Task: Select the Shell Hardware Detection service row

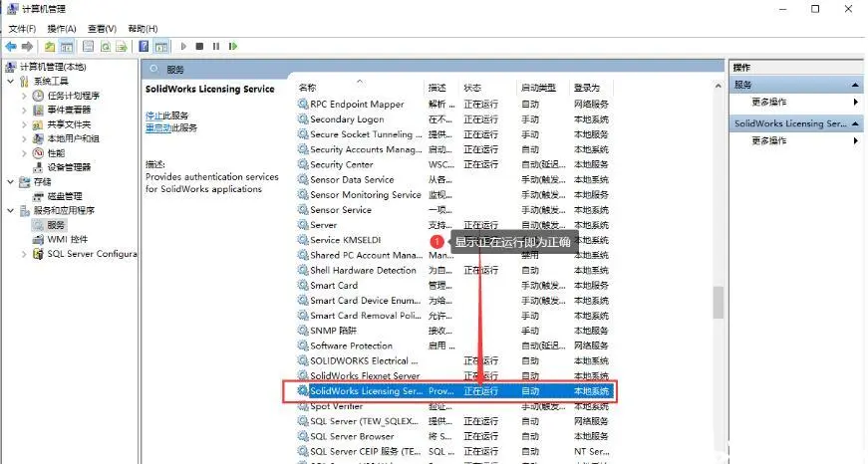Action: pos(454,271)
